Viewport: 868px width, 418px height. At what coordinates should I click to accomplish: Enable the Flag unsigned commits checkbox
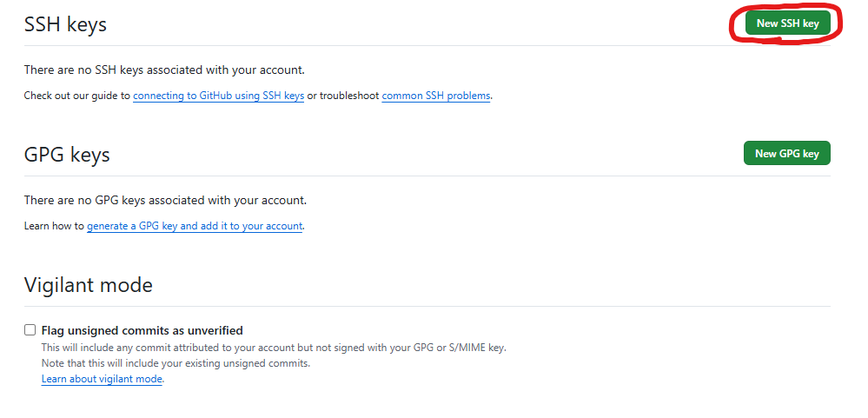(x=30, y=330)
